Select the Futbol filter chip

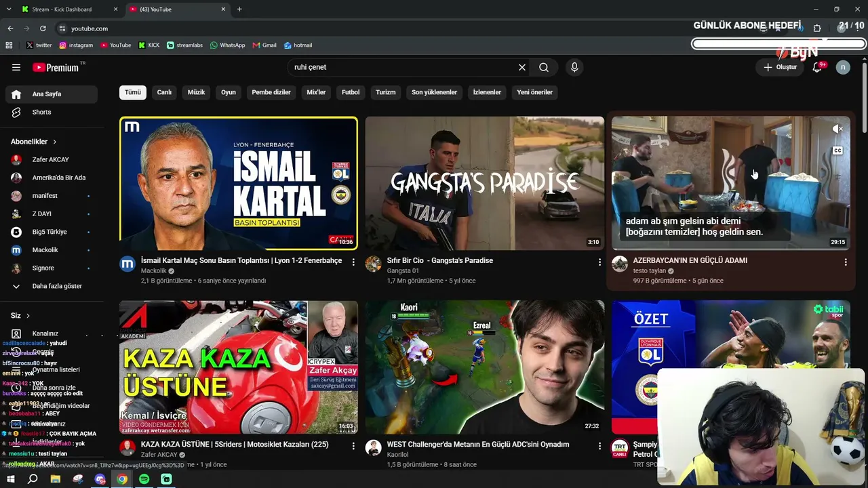[x=351, y=92]
